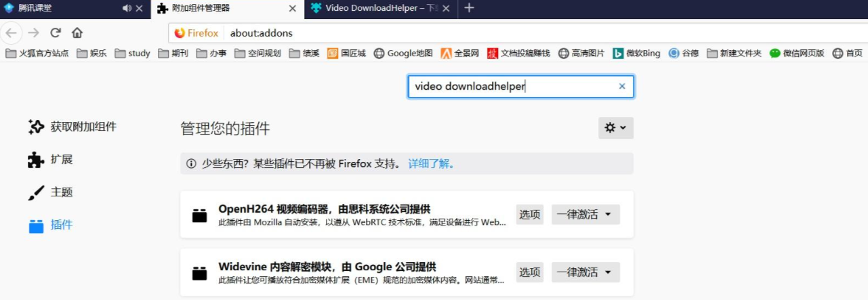Open the study bookmark folder
This screenshot has width=868, height=300.
tap(133, 53)
